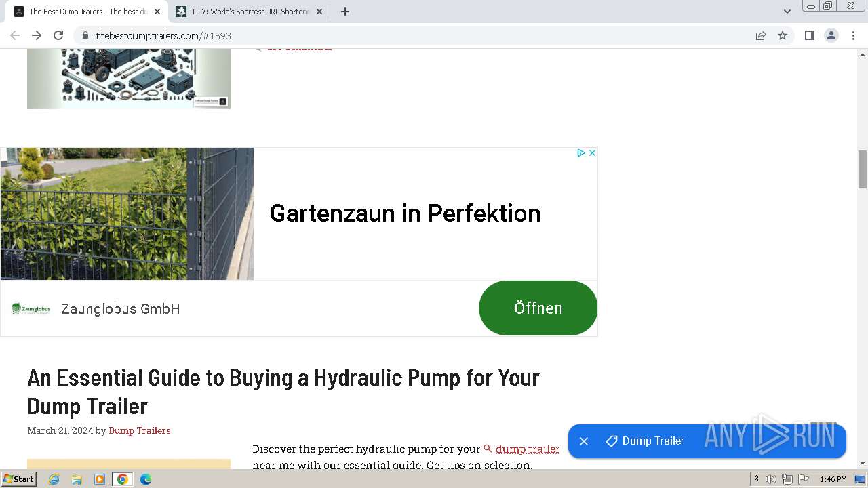Viewport: 868px width, 488px height.
Task: Open Chrome's three-dot menu
Action: (x=854, y=35)
